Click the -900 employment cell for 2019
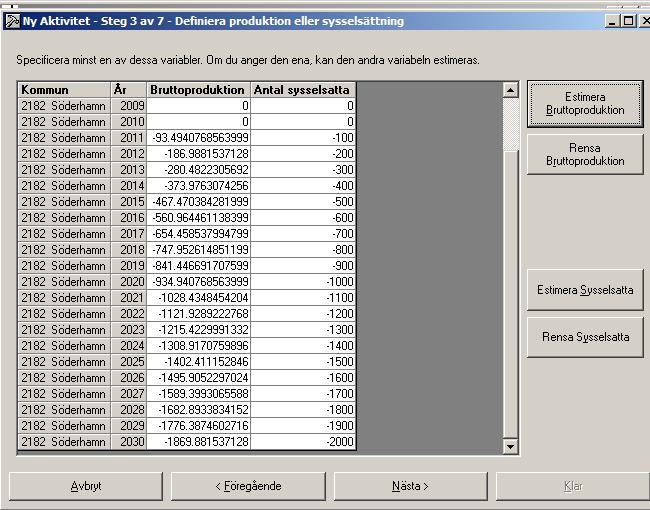650x510 pixels. (x=303, y=266)
